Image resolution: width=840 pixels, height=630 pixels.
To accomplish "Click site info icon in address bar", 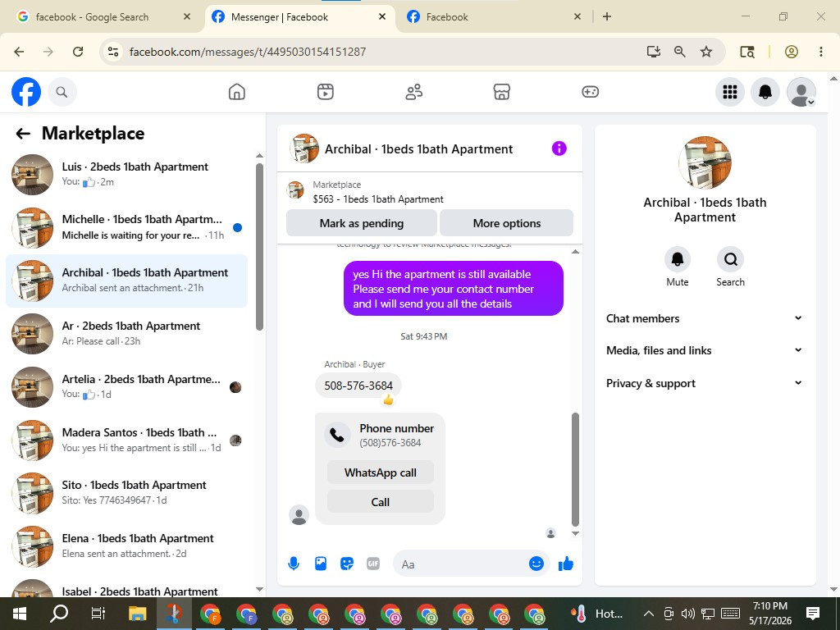I will (x=113, y=52).
